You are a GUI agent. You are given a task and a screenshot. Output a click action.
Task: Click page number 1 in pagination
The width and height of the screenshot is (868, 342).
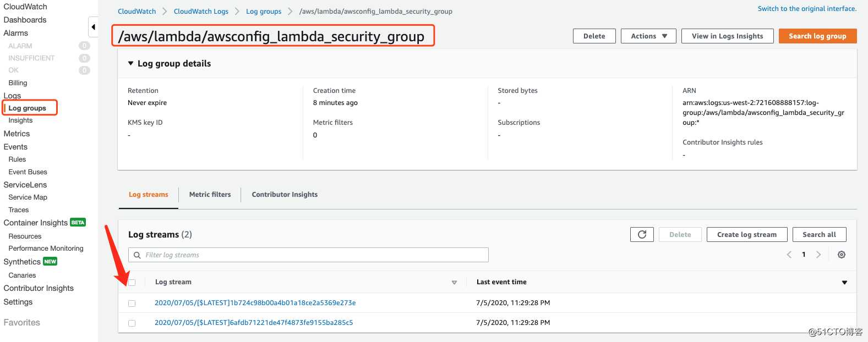pos(804,255)
